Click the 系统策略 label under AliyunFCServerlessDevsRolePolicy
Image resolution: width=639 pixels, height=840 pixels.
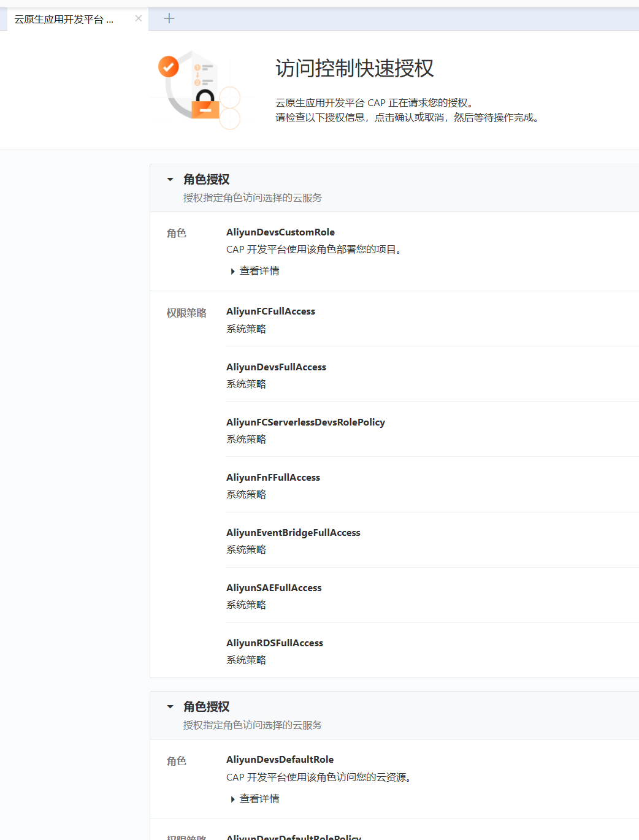tap(246, 440)
